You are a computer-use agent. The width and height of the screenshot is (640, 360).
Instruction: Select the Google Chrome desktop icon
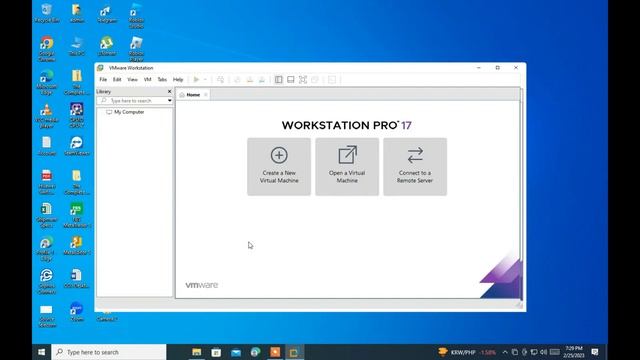pos(47,49)
